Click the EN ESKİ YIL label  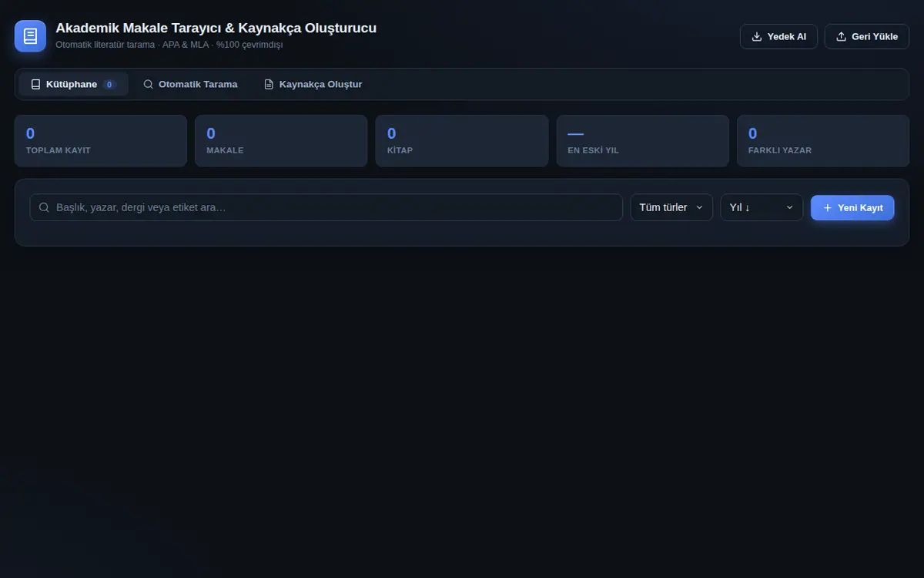coord(593,150)
